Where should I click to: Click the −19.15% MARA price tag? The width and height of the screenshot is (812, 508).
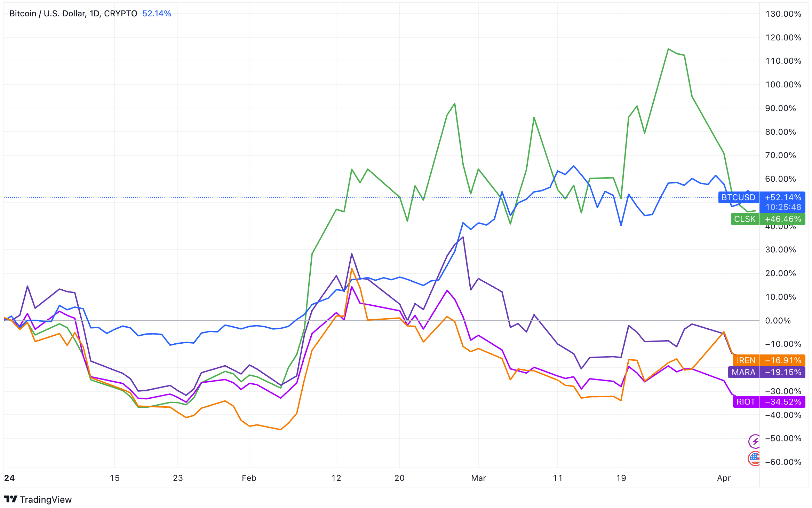point(783,372)
